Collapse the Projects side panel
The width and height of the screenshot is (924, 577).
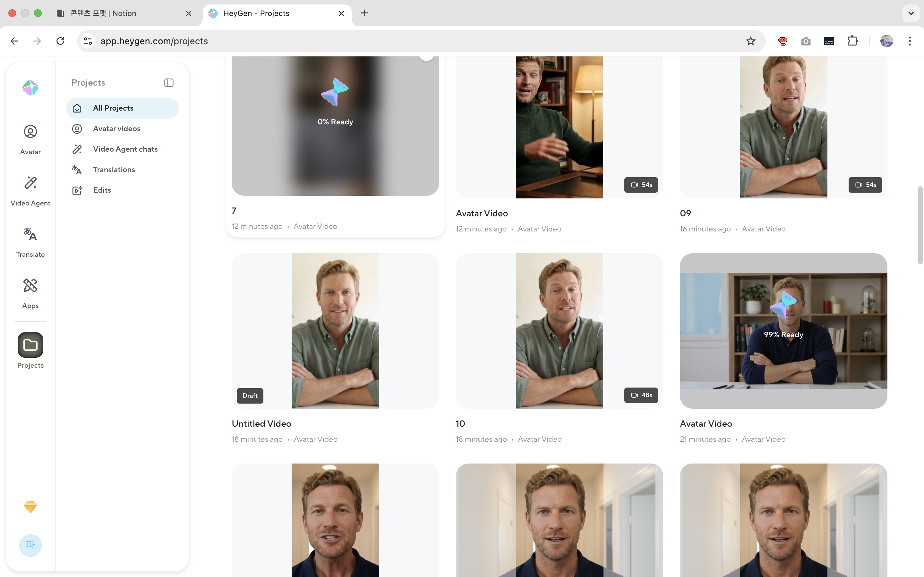[168, 83]
